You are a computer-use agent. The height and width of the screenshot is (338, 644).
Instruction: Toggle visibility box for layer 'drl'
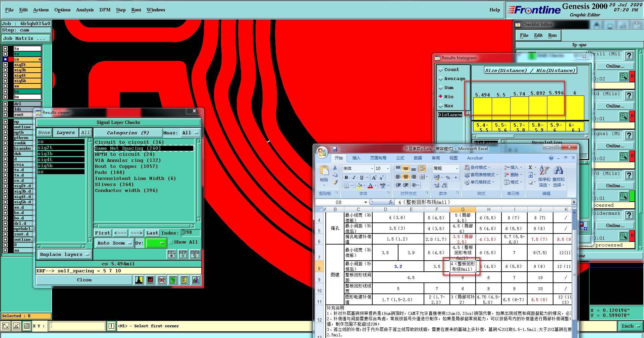pyautogui.click(x=5, y=104)
